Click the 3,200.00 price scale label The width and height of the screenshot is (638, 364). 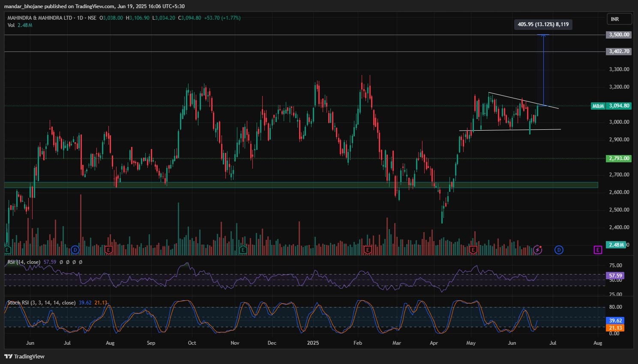[619, 87]
